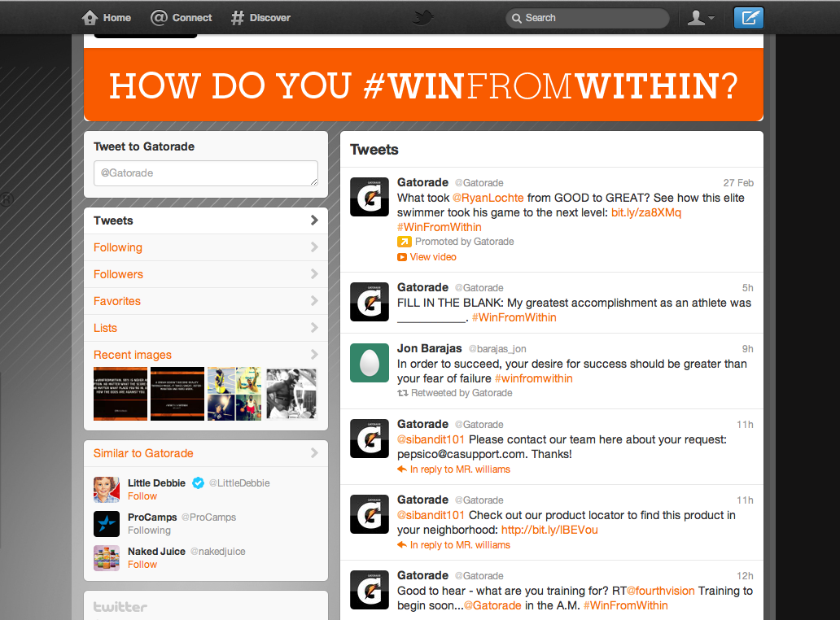
Task: Click chevron on the Favorites row
Action: [x=314, y=301]
